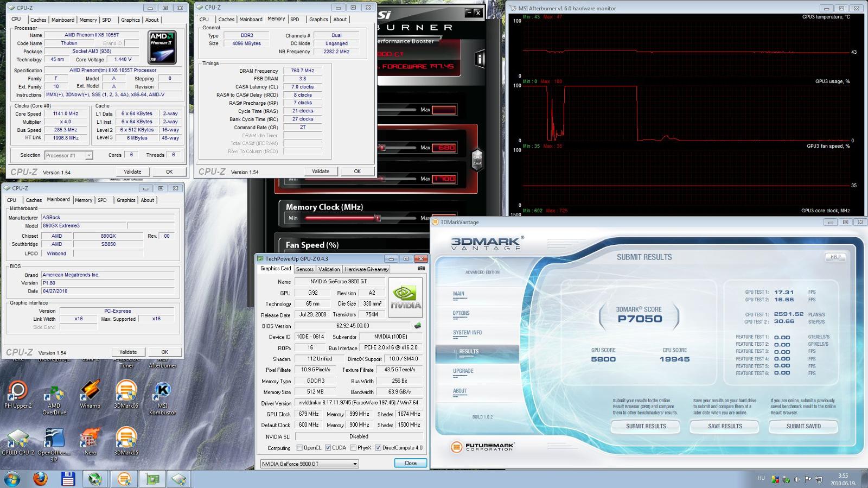
Task: Open the Action Center flag tray icon
Action: coord(808,479)
